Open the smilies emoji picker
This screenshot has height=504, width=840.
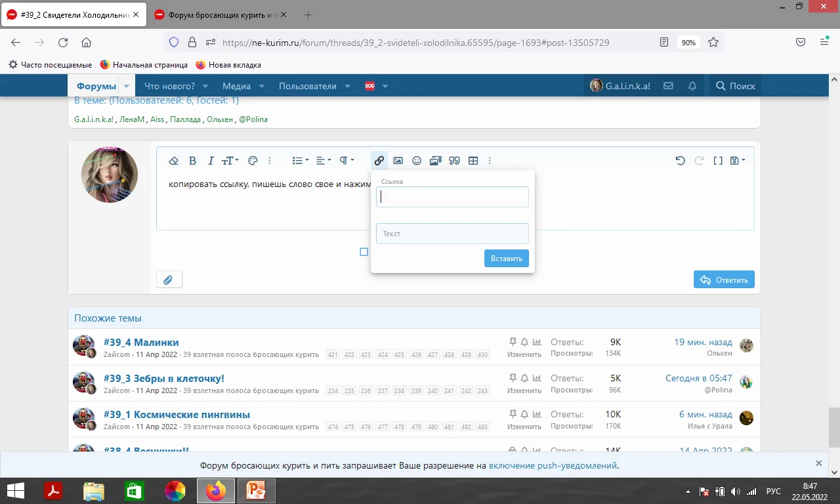[417, 161]
